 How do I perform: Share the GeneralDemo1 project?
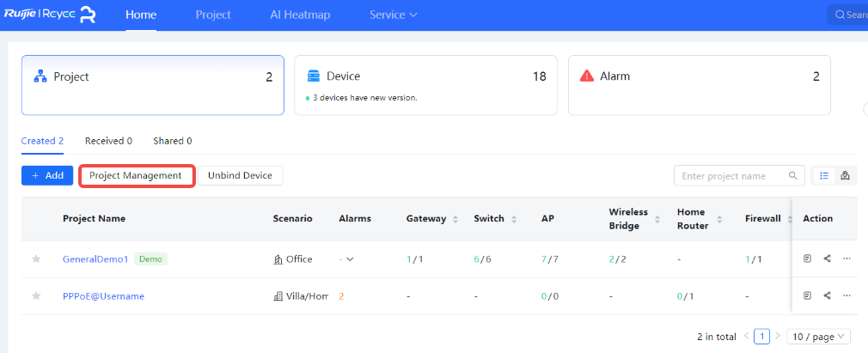tap(827, 259)
